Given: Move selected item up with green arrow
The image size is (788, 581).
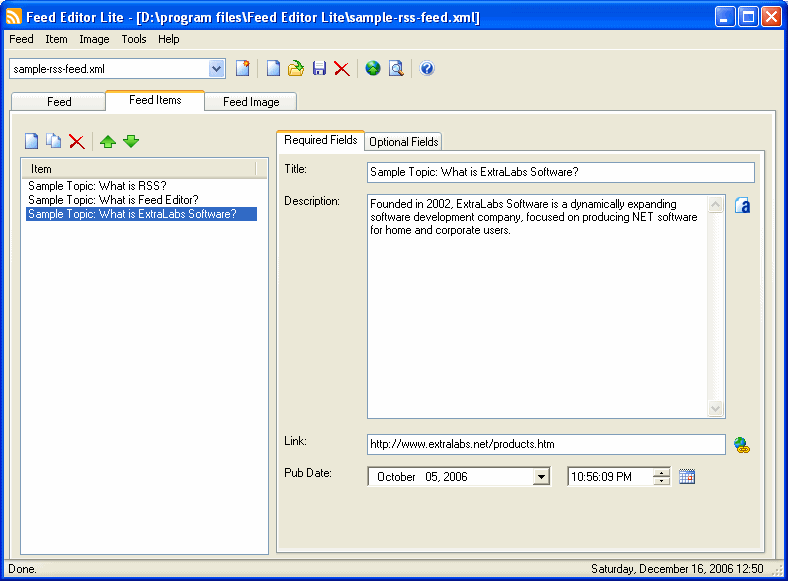Looking at the screenshot, I should click(x=108, y=142).
